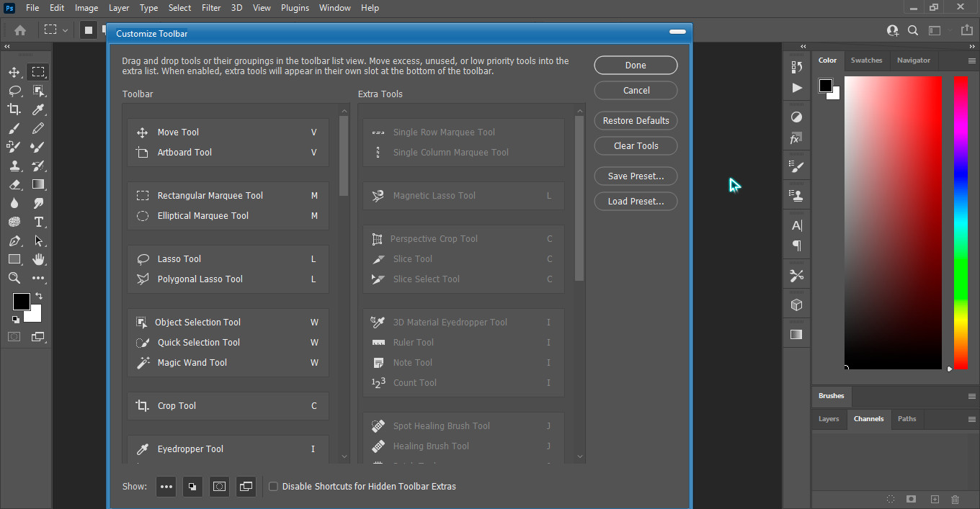Viewport: 980px width, 509px height.
Task: Switch to the Swatches tab
Action: click(866, 60)
